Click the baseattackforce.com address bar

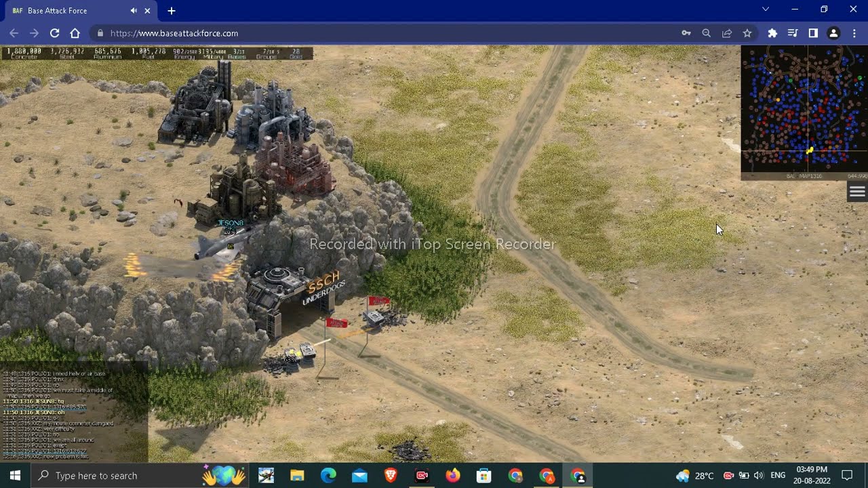click(387, 33)
